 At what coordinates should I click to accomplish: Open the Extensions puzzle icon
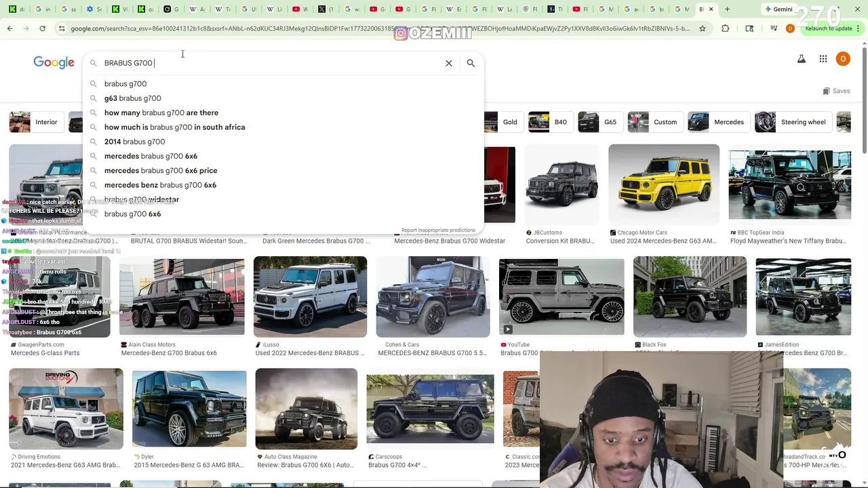(x=726, y=28)
